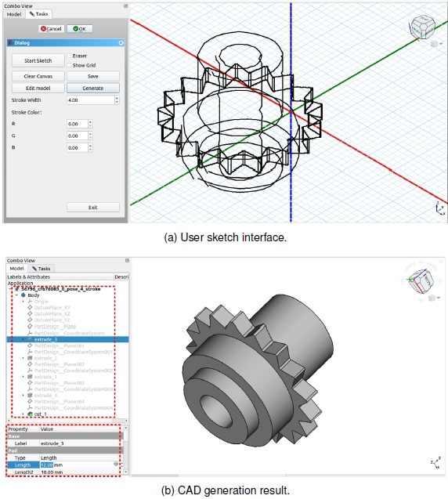Screen dimensions: 448x499
Task: Confirm with the OK button
Action: pyautogui.click(x=80, y=29)
